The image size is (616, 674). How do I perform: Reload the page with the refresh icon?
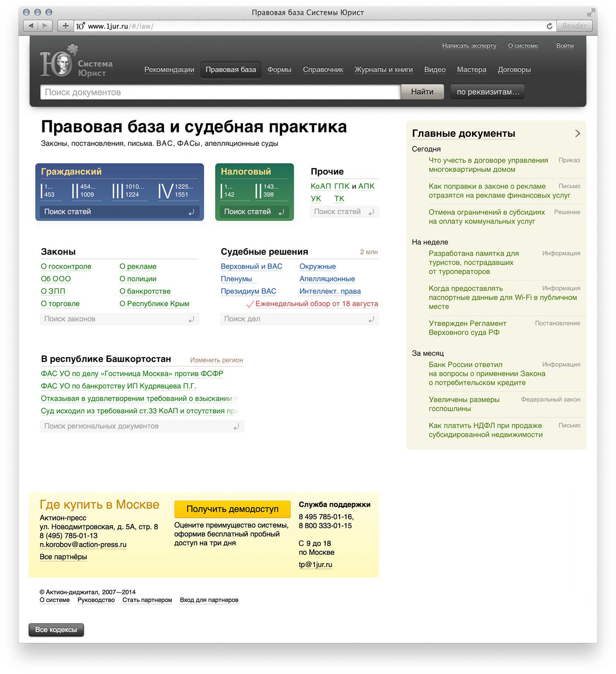coord(549,26)
